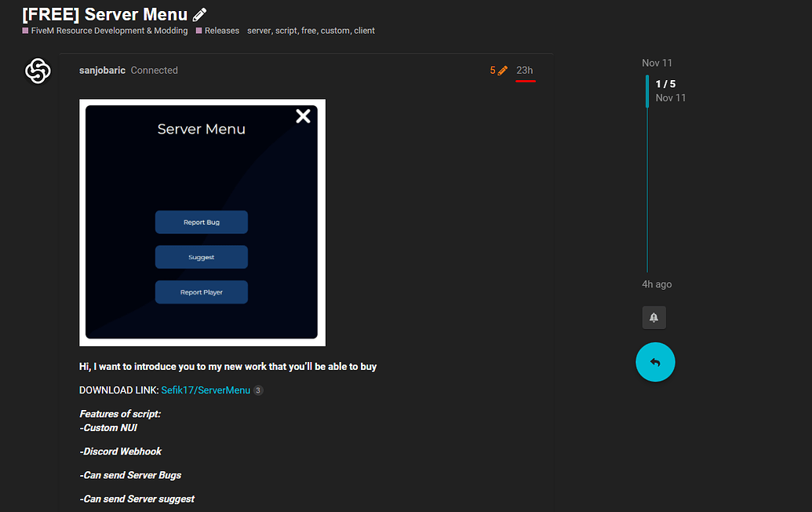Select the '-Custom NUI' feature line
Image resolution: width=812 pixels, height=512 pixels.
pos(108,427)
